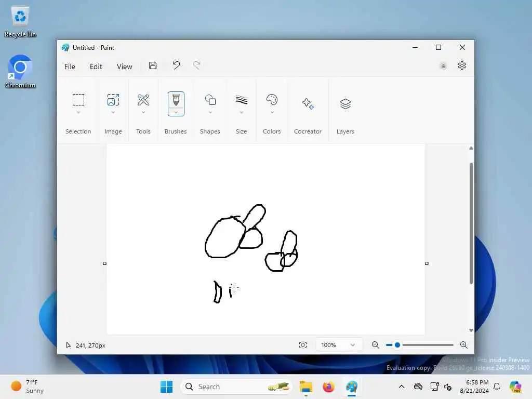Open the clock showing 6:58 PM
Viewport: 532px width, 399px height.
click(x=474, y=387)
